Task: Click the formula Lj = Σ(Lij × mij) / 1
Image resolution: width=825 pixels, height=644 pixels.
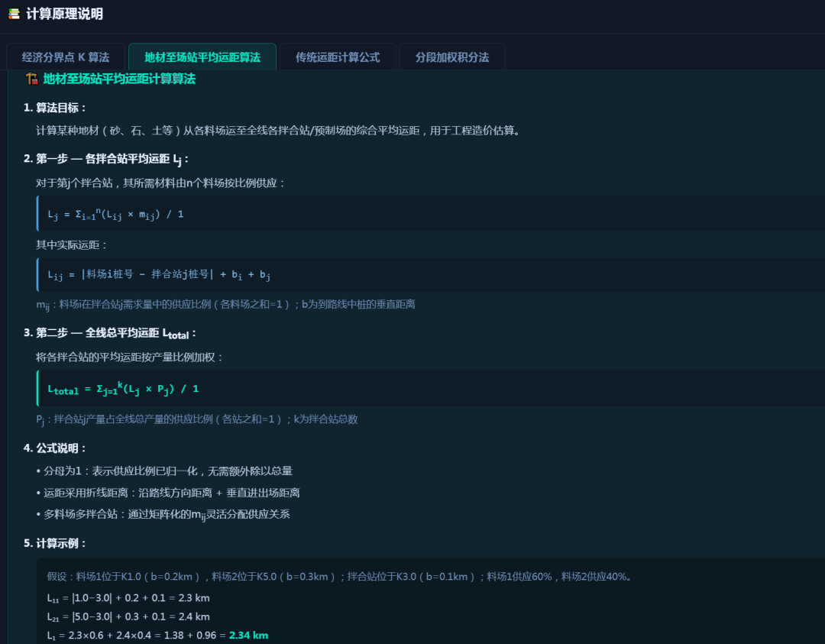Action: point(116,214)
